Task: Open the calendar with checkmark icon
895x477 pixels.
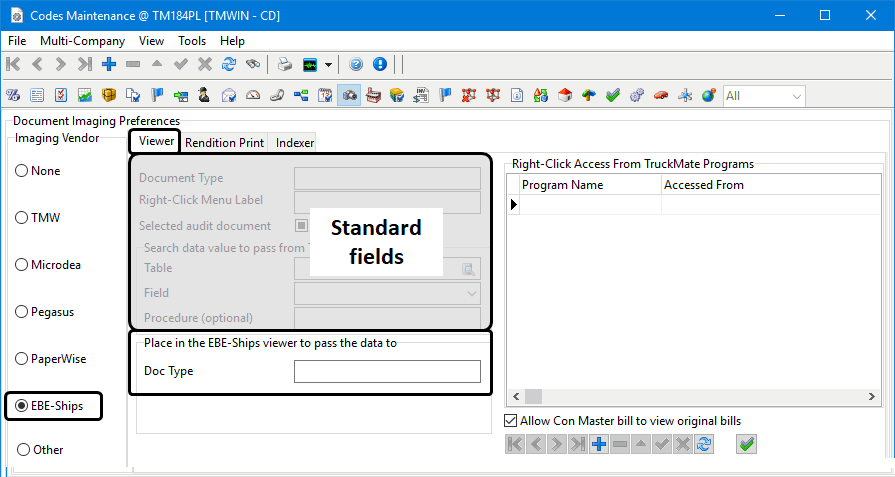Action: (325, 96)
